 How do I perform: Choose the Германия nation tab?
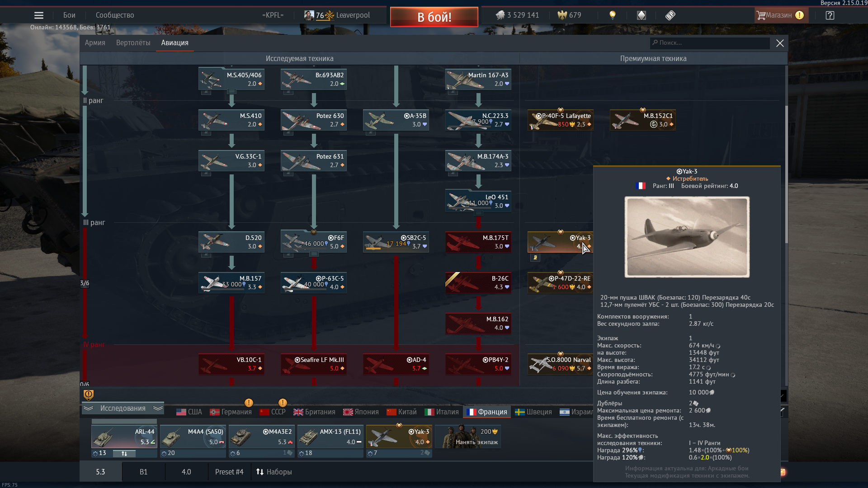pyautogui.click(x=231, y=412)
